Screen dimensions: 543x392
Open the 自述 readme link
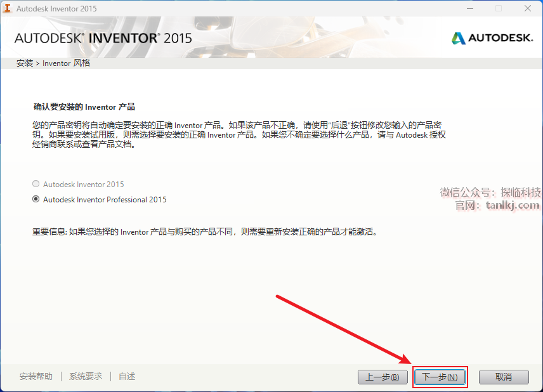tap(127, 376)
